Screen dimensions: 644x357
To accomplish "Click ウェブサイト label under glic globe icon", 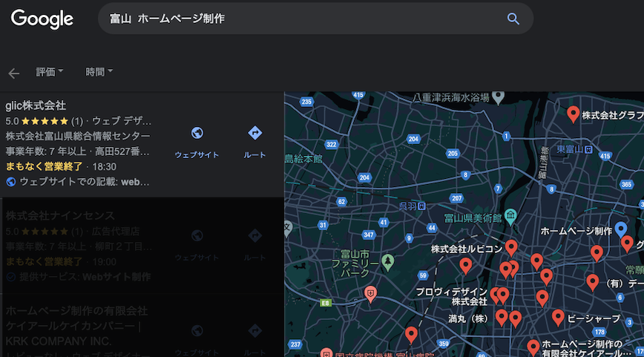I will point(197,155).
